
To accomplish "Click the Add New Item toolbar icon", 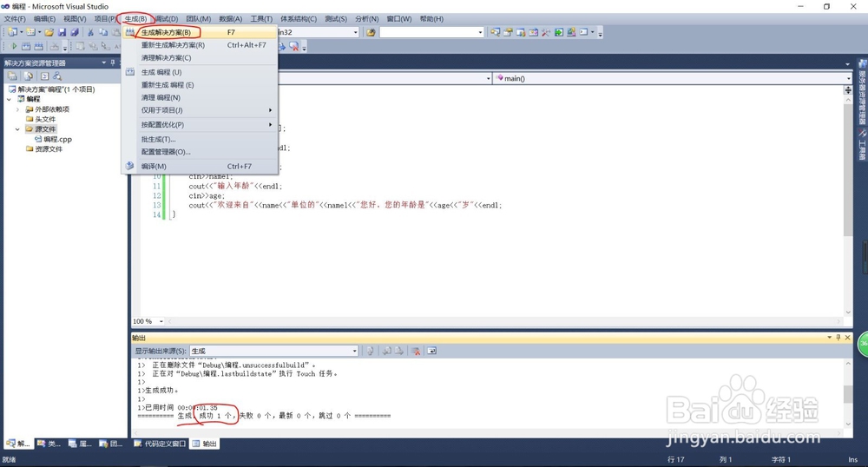I will [31, 32].
